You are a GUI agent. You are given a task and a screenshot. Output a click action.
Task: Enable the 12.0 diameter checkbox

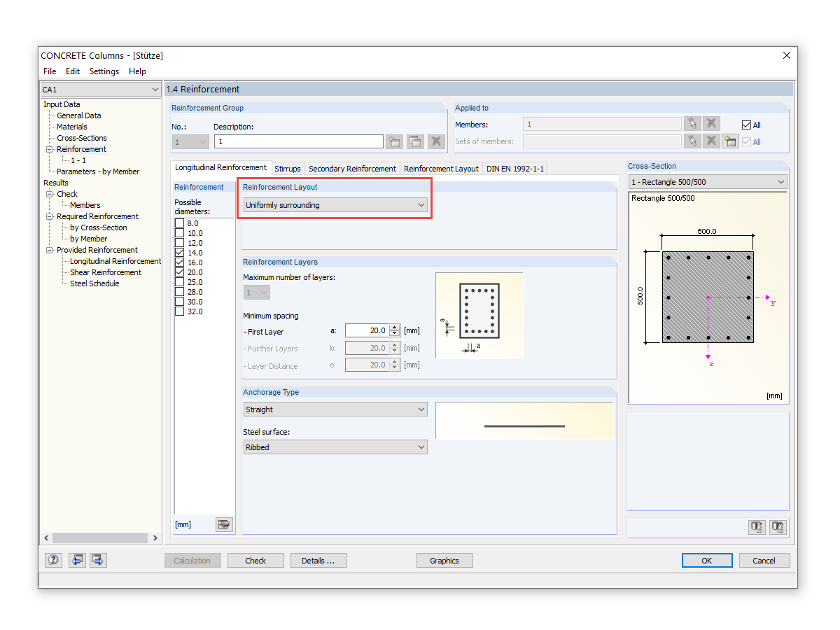pos(179,242)
